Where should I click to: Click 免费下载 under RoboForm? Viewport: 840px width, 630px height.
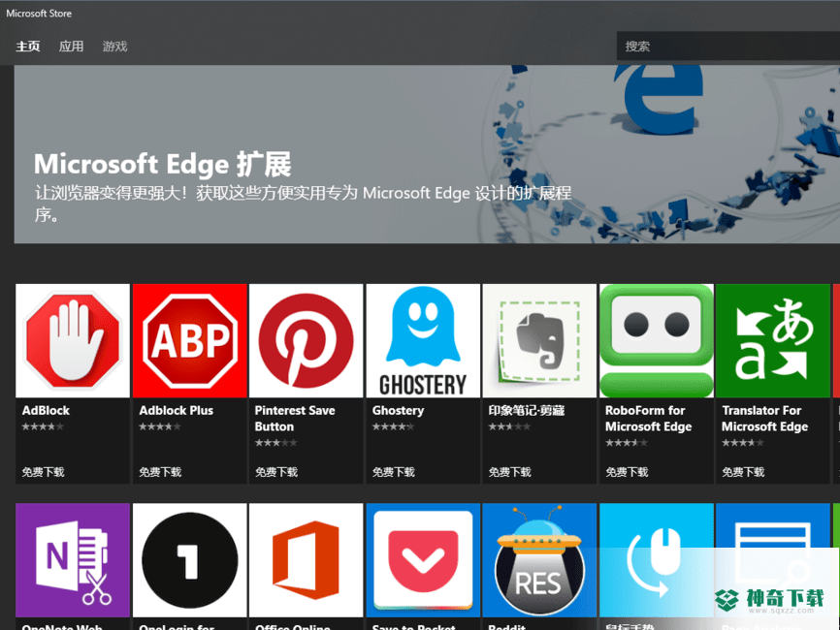(627, 472)
